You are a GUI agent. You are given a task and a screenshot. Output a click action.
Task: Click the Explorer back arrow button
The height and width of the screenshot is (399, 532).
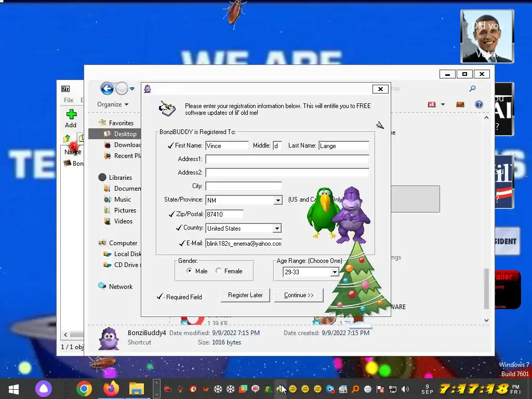107,89
